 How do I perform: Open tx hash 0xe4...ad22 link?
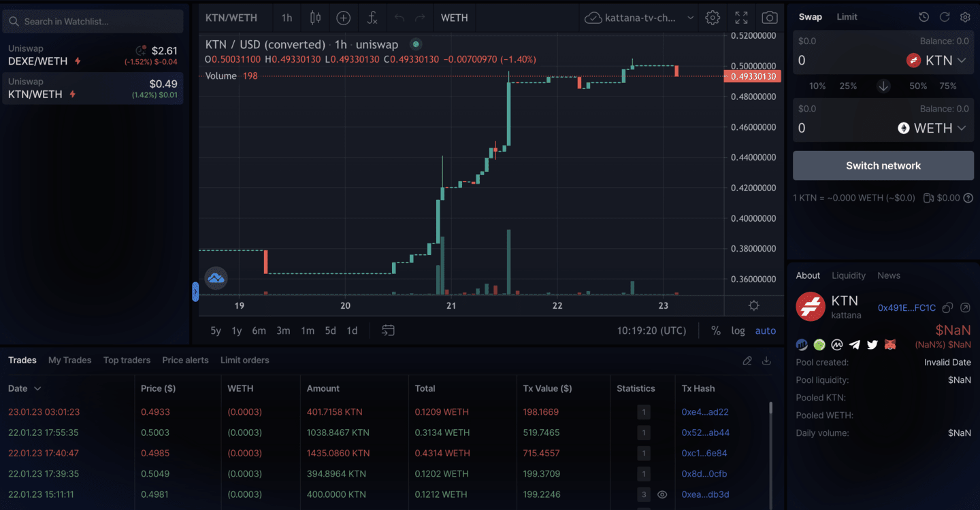point(705,412)
